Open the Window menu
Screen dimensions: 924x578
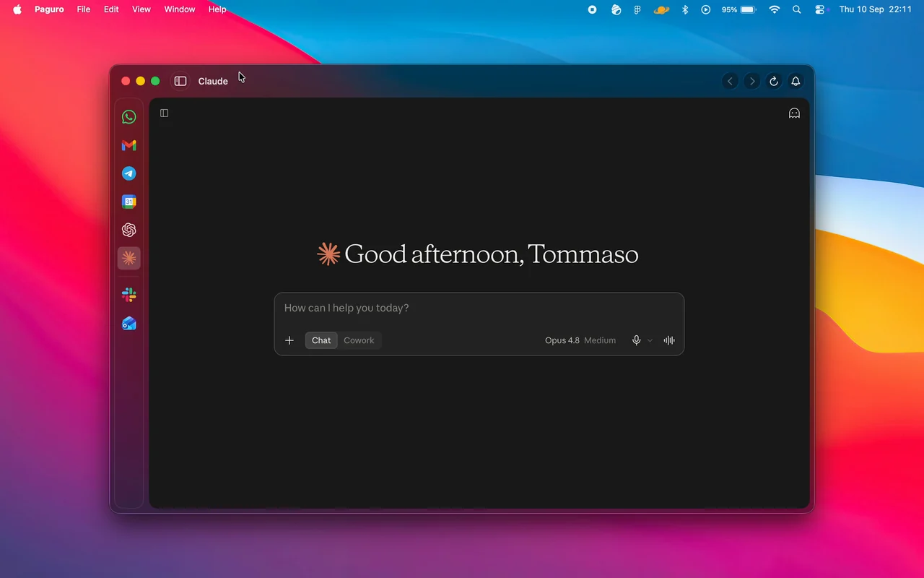(x=180, y=9)
